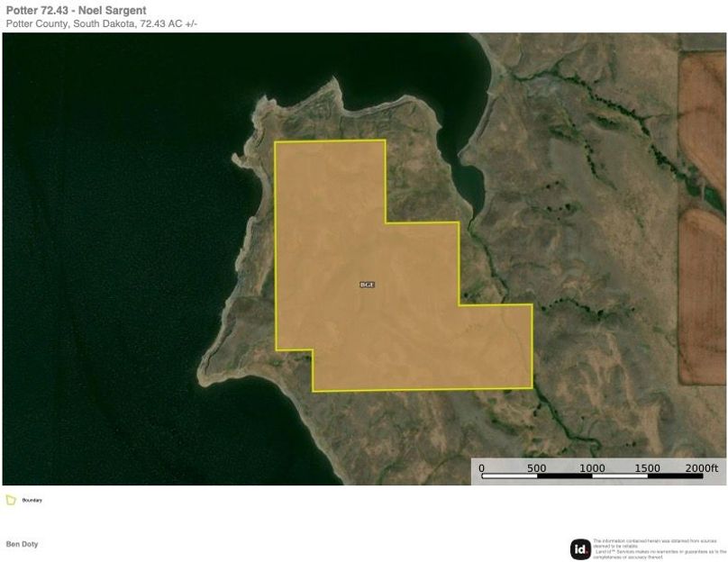Click the BGE parcel label marker
This screenshot has height=562, width=728.
tap(366, 284)
